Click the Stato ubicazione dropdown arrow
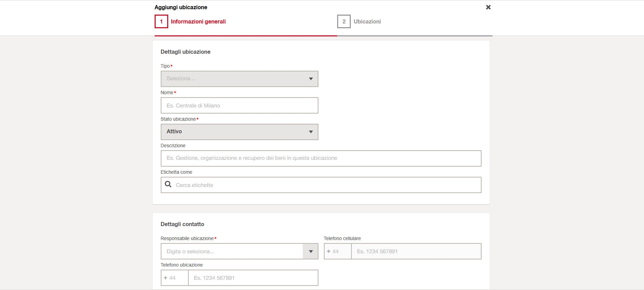Image resolution: width=644 pixels, height=290 pixels. click(311, 132)
